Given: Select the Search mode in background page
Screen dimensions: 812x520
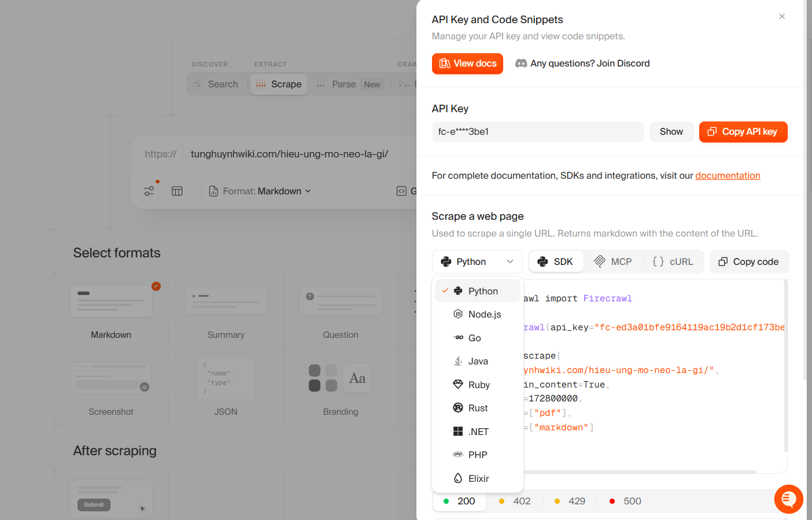Looking at the screenshot, I should 216,84.
